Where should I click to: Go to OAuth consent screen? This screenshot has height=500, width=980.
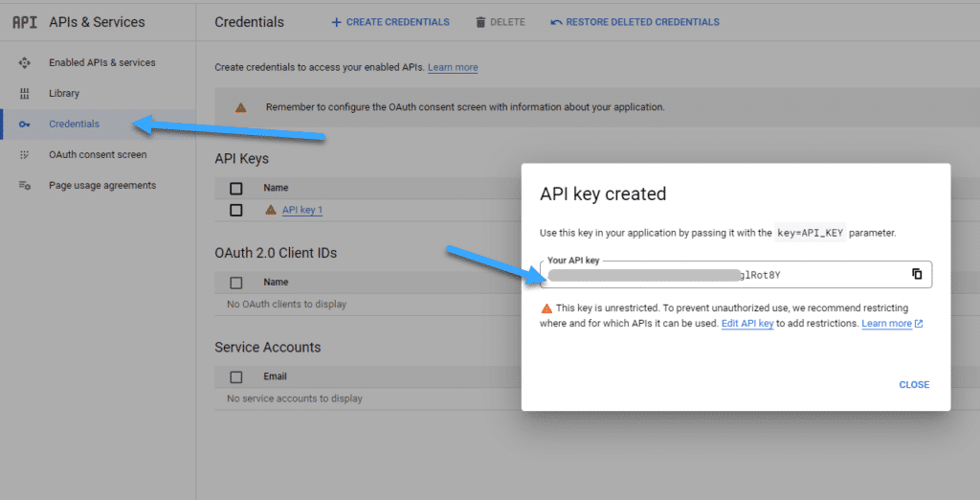pos(98,154)
